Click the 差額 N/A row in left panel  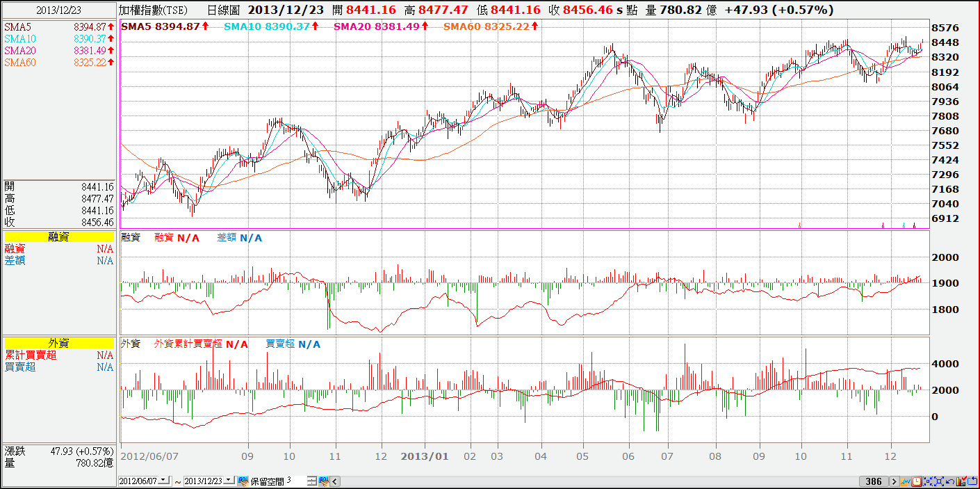coord(59,260)
